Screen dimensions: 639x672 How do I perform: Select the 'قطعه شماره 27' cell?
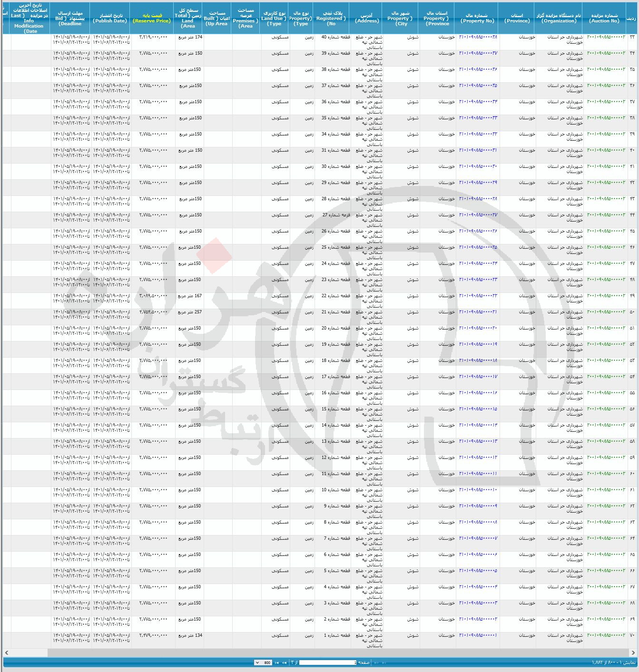point(333,220)
